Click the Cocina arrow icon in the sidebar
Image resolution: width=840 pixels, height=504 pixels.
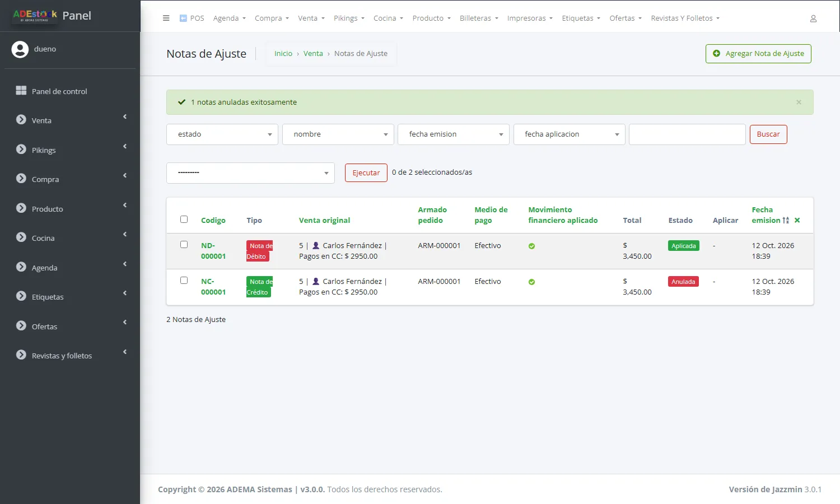pos(21,237)
